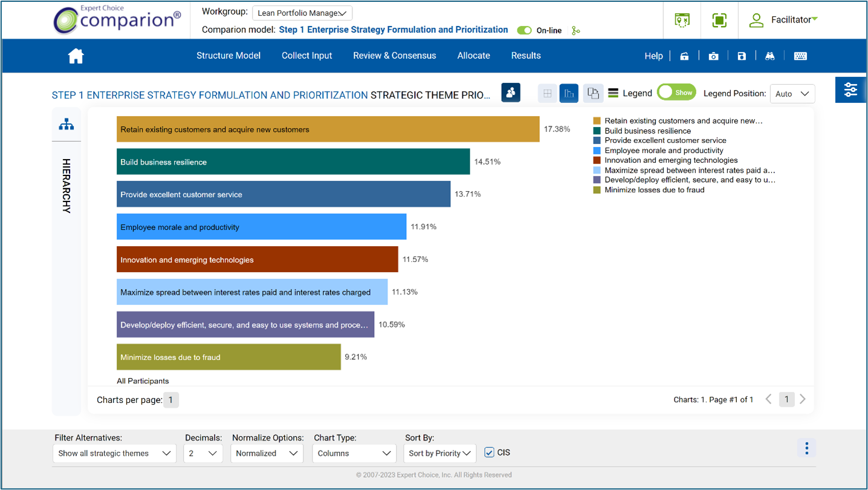
Task: Open the Step 1 Enterprise Strategy model link
Action: coord(394,30)
